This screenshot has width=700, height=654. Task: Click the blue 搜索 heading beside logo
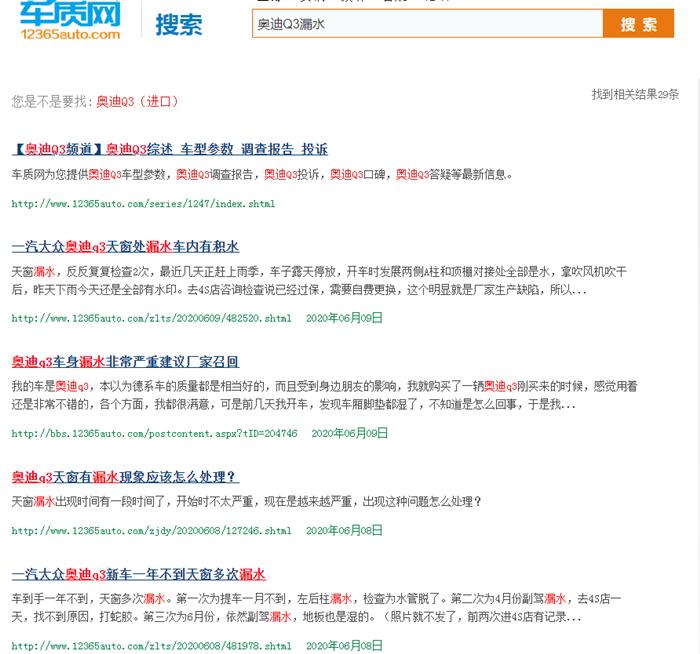179,25
